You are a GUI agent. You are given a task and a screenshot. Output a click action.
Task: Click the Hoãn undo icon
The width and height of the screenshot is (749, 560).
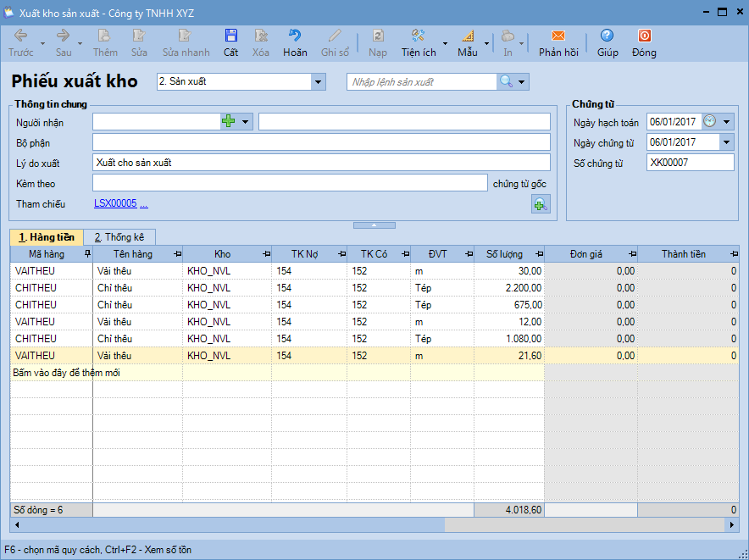(295, 36)
